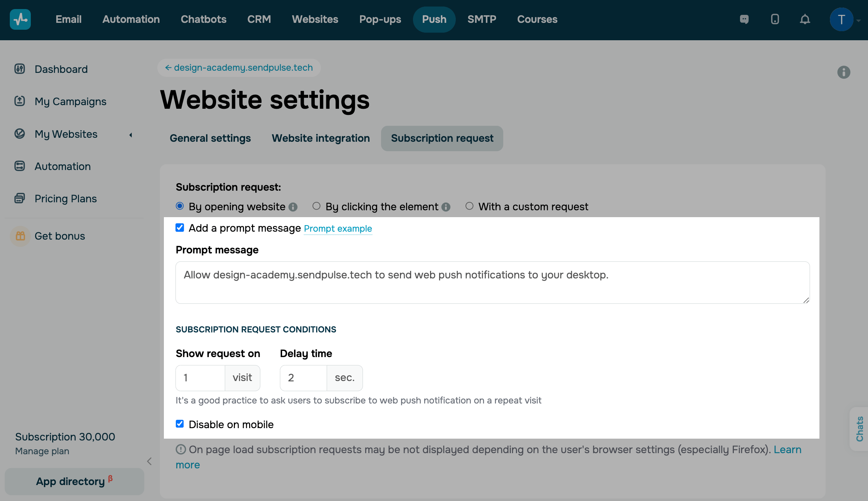Toggle Disable on mobile checkbox
This screenshot has height=501, width=868.
tap(180, 424)
